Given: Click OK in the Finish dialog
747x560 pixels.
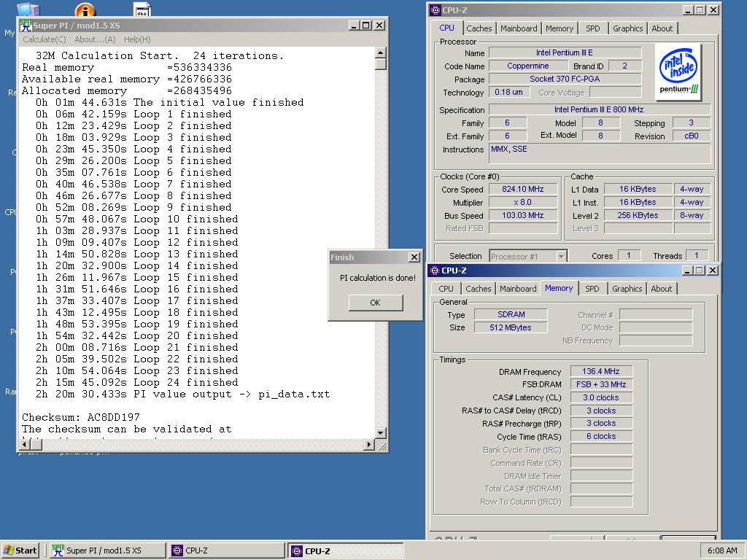Looking at the screenshot, I should pos(376,303).
